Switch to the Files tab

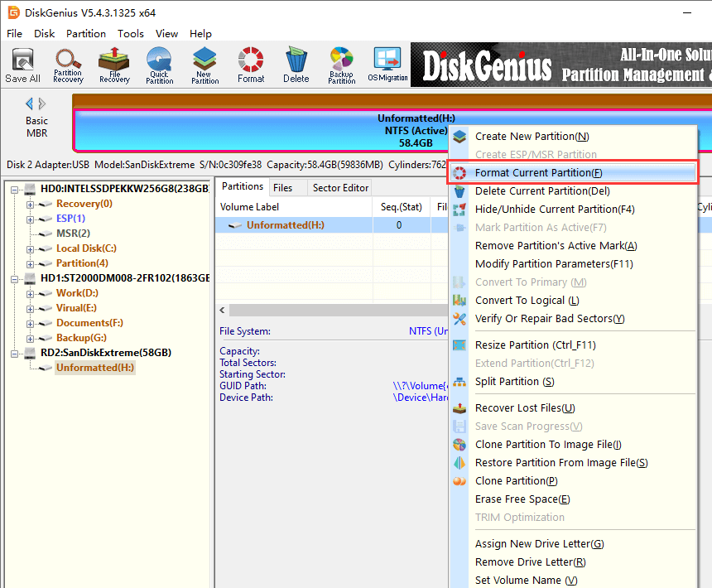pyautogui.click(x=282, y=188)
